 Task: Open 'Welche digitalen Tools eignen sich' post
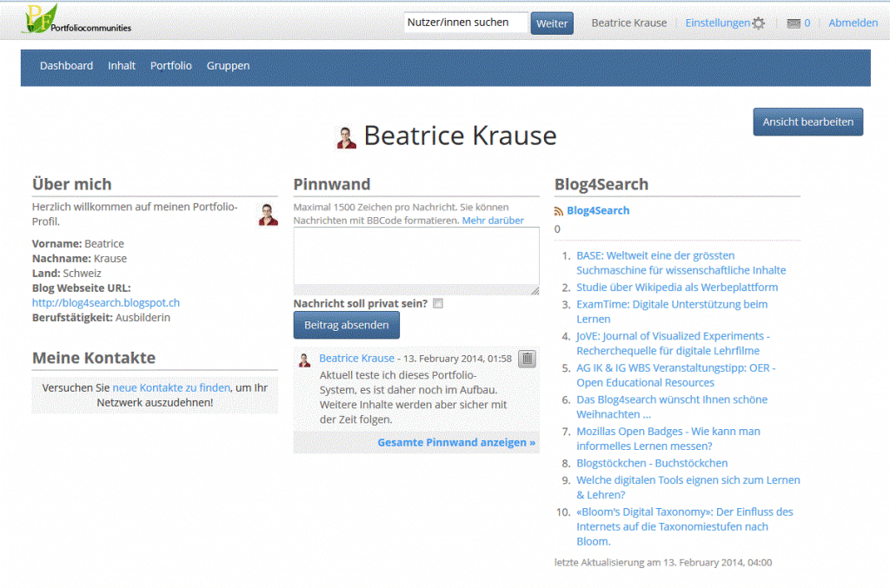coord(688,487)
